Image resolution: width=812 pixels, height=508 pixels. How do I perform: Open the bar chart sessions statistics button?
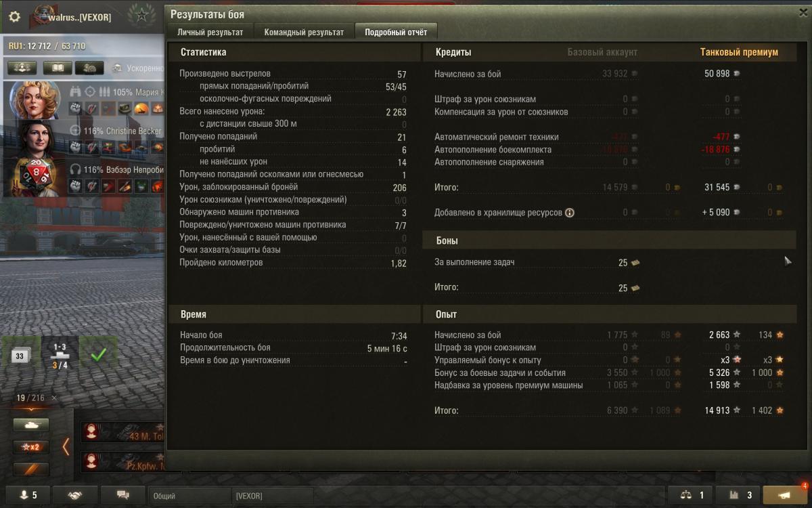[739, 495]
